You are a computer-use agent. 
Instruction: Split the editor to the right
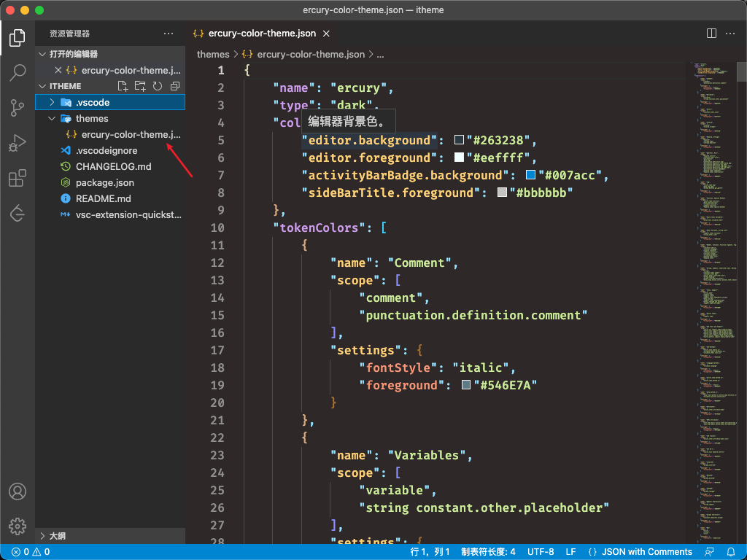point(711,34)
